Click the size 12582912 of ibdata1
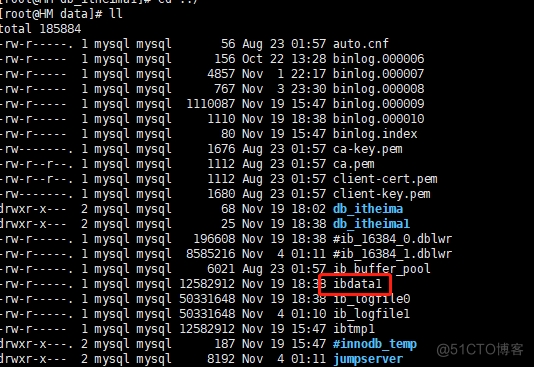The image size is (534, 367). (x=207, y=284)
